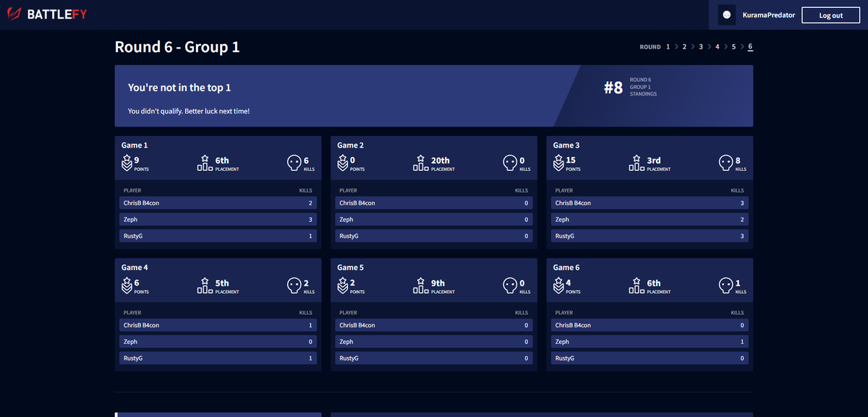Select Zeph row in Game 3
This screenshot has height=417, width=868.
[650, 219]
